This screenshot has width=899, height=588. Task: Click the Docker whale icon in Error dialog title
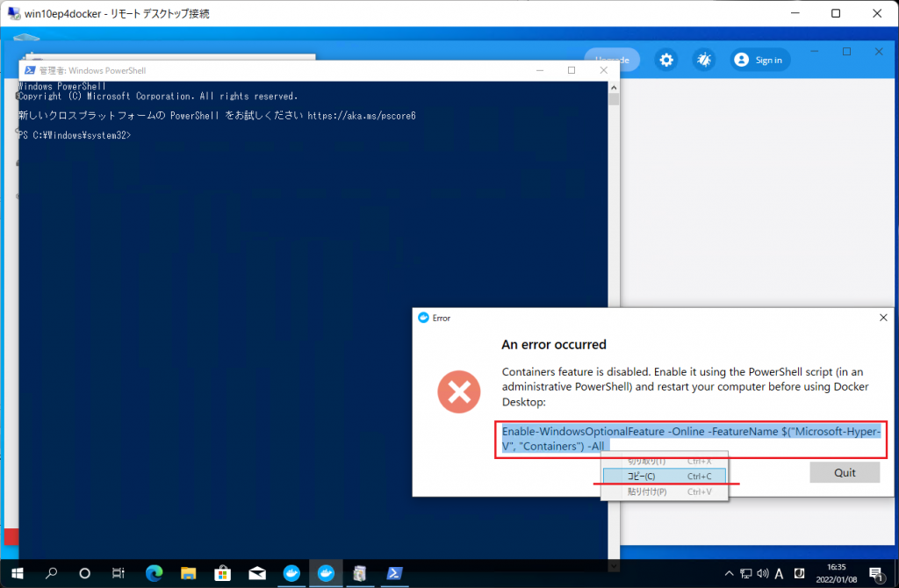point(424,318)
